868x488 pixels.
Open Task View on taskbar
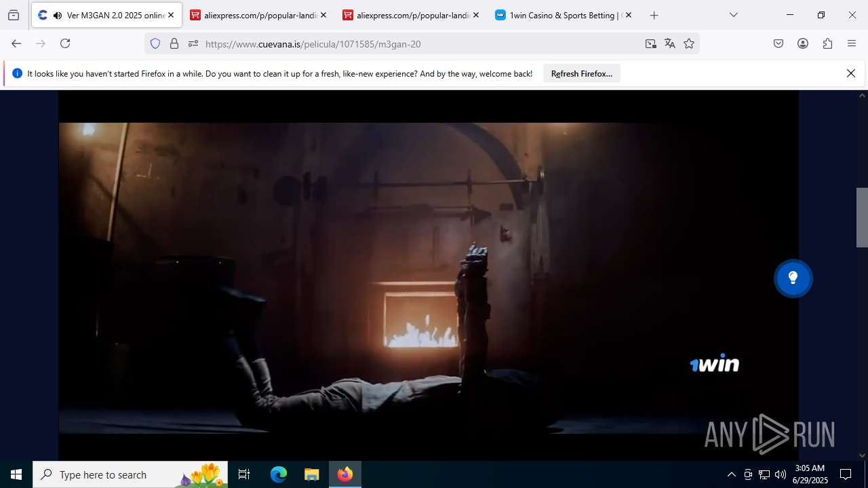[244, 474]
